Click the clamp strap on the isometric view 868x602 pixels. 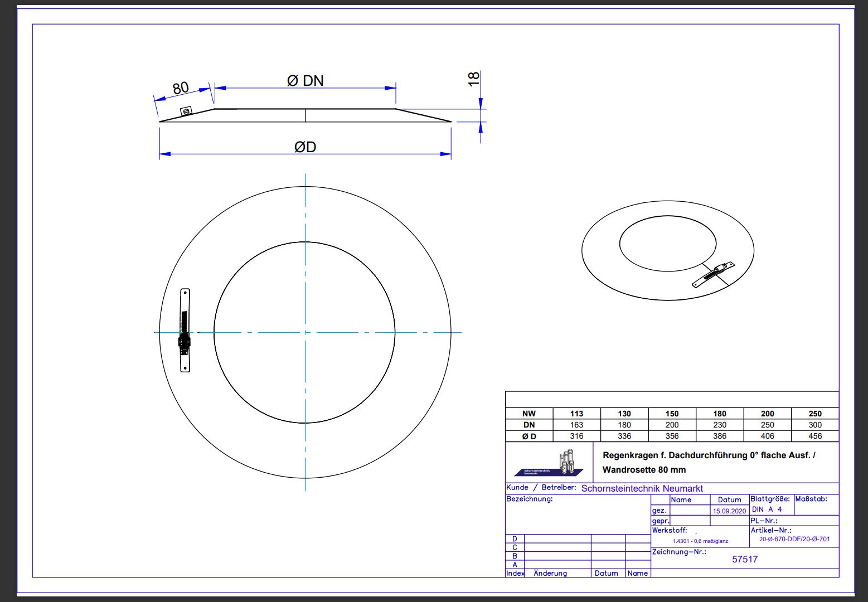[x=714, y=274]
